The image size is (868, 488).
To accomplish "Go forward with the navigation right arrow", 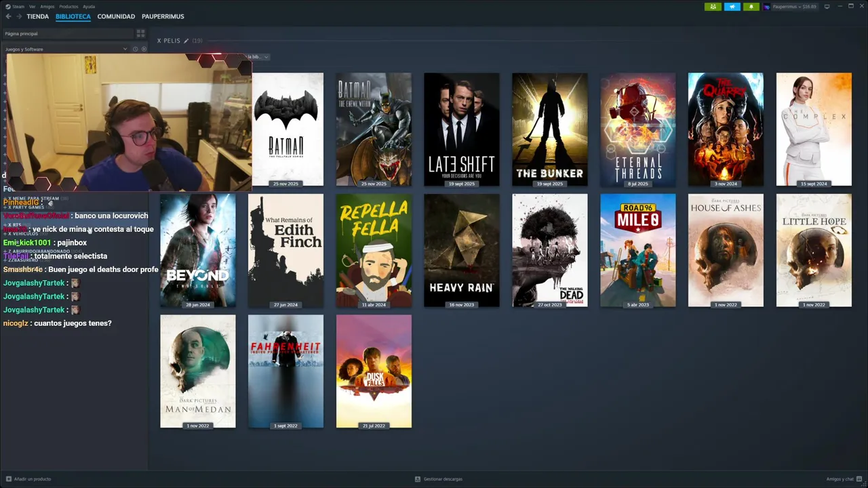I will pos(19,16).
